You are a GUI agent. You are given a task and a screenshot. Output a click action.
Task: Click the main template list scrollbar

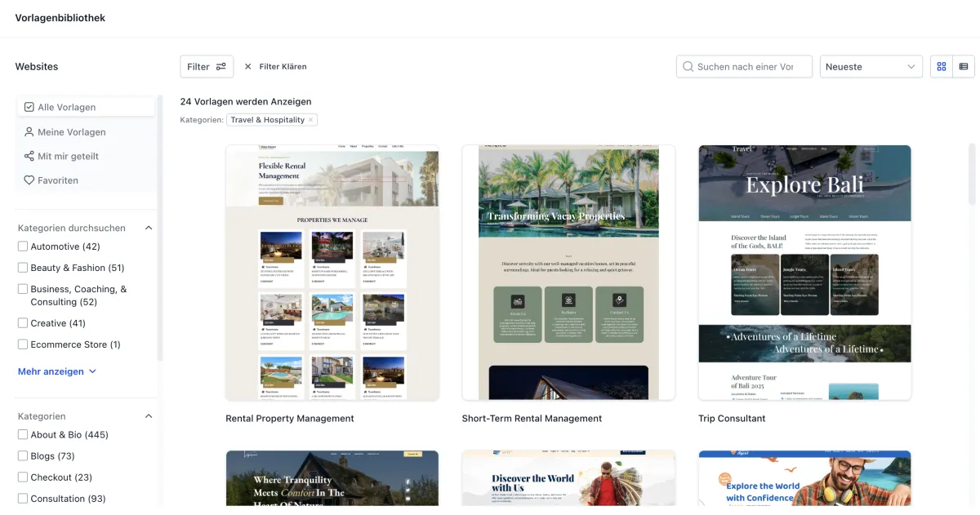(972, 174)
